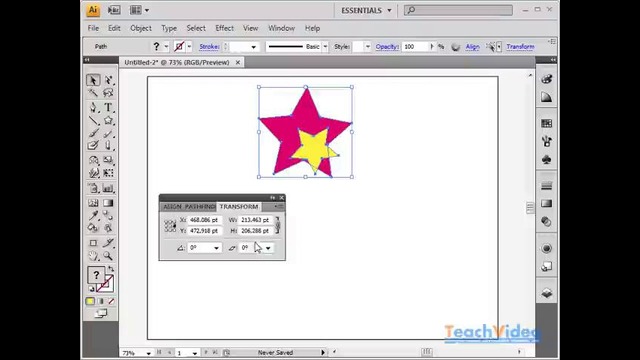Set reference point in Transform panel locator

click(x=170, y=225)
